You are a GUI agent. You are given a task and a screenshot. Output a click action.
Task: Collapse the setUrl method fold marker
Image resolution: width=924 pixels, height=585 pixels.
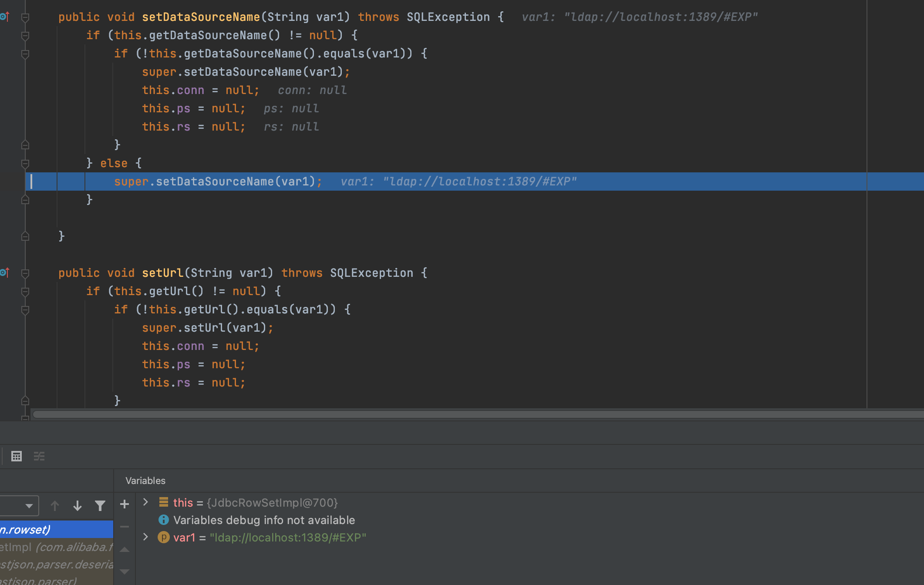(x=25, y=273)
